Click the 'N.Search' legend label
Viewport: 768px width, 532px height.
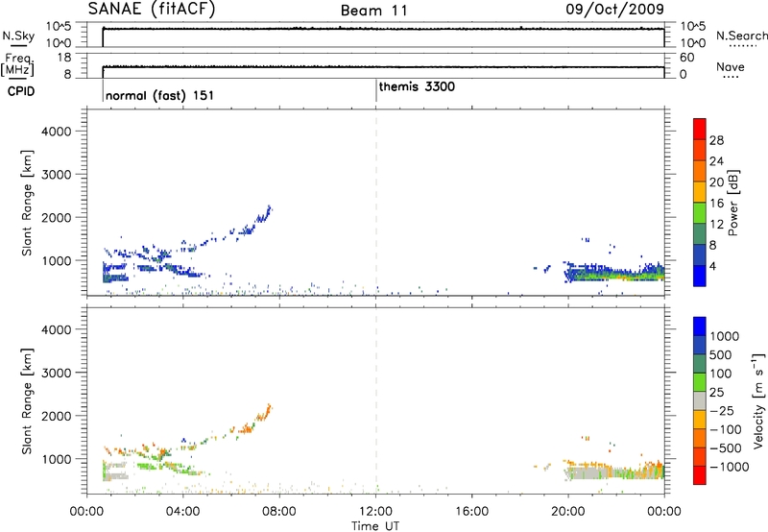741,36
